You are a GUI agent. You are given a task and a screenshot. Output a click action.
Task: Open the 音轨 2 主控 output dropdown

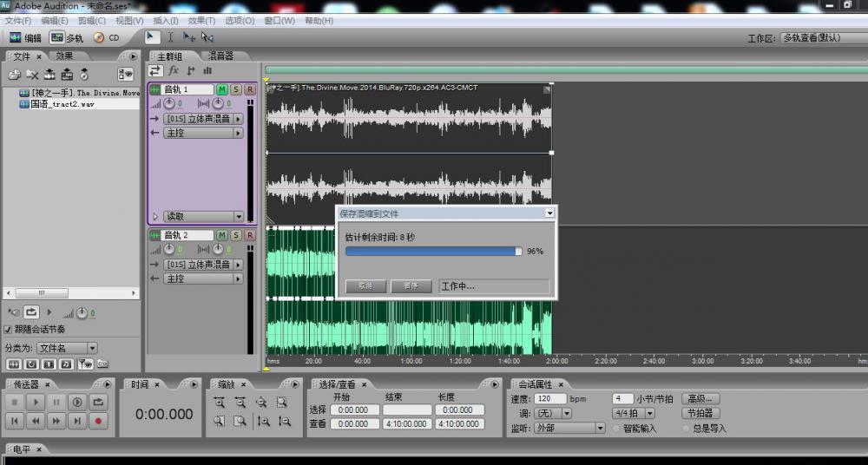tap(202, 279)
